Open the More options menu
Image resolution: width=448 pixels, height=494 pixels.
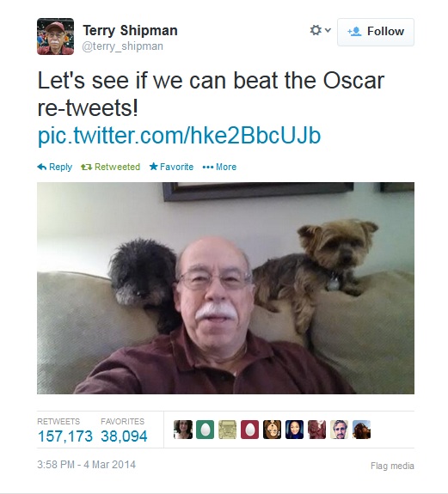(219, 167)
